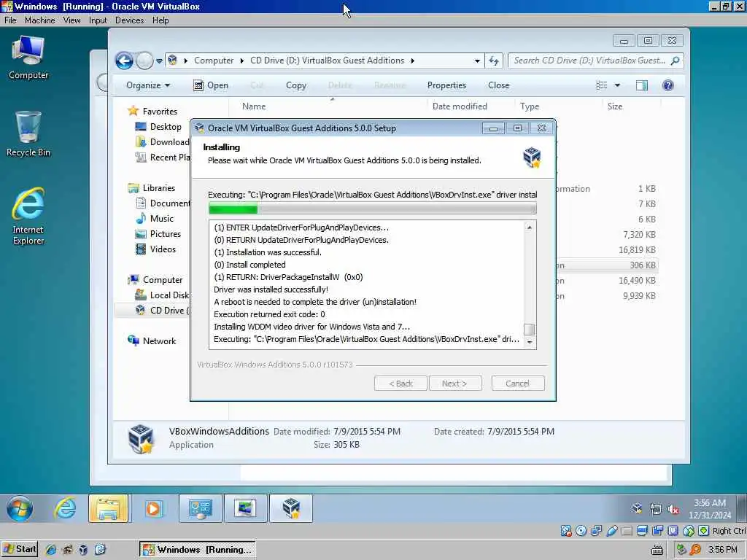Open the recent pages dropdown next to Forward
The image size is (747, 560).
coord(159,61)
